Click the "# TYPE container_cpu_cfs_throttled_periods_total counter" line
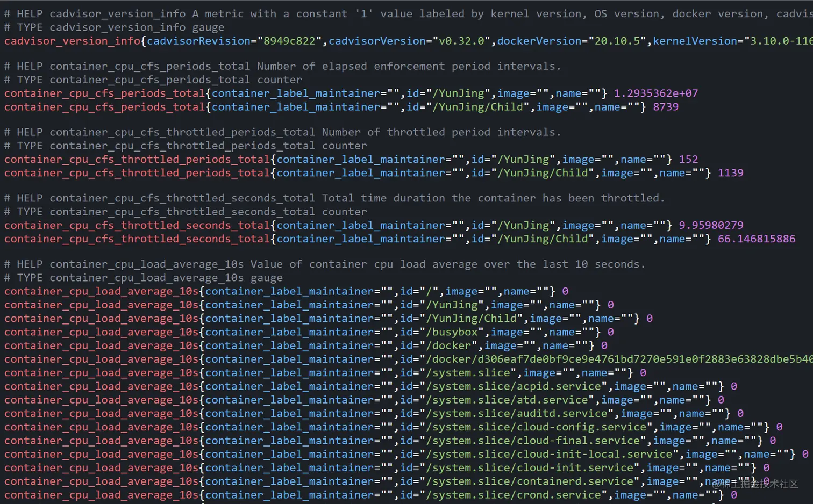 coord(186,146)
